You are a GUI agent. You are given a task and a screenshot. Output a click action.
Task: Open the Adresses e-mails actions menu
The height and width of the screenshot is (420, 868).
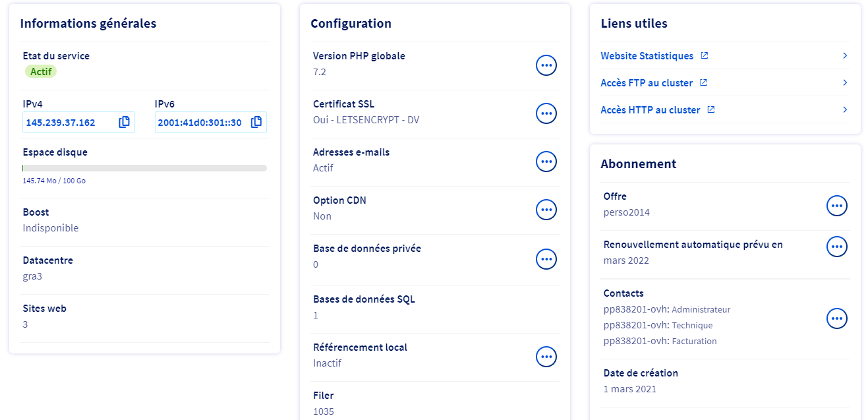click(546, 162)
